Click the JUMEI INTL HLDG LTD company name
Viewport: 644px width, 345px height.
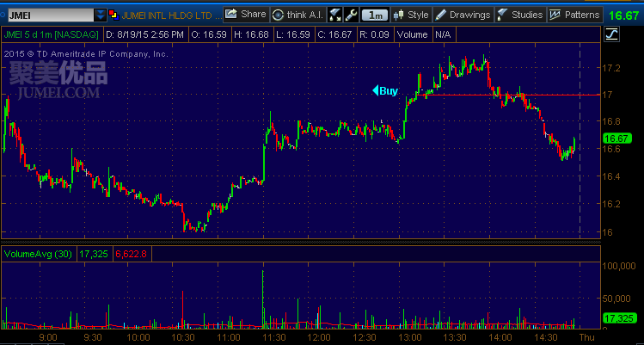coord(167,15)
